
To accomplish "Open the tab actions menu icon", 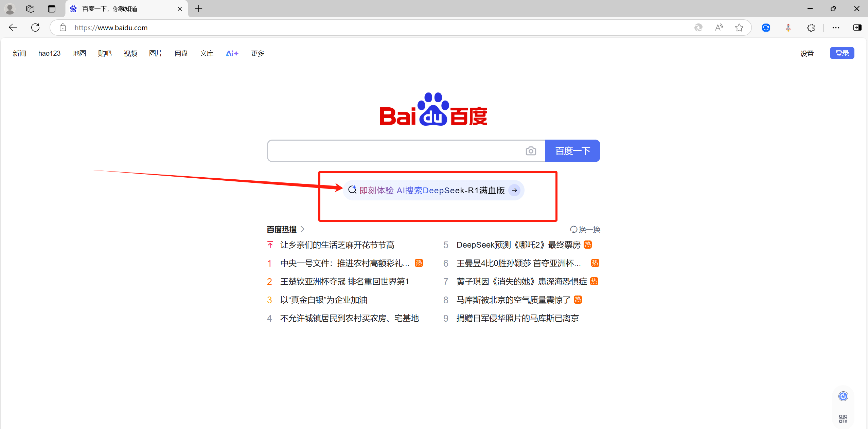I will tap(52, 9).
